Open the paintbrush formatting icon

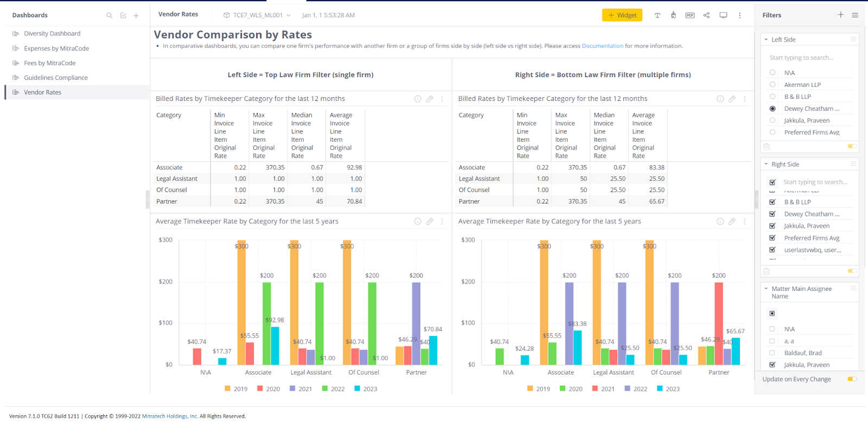(673, 15)
